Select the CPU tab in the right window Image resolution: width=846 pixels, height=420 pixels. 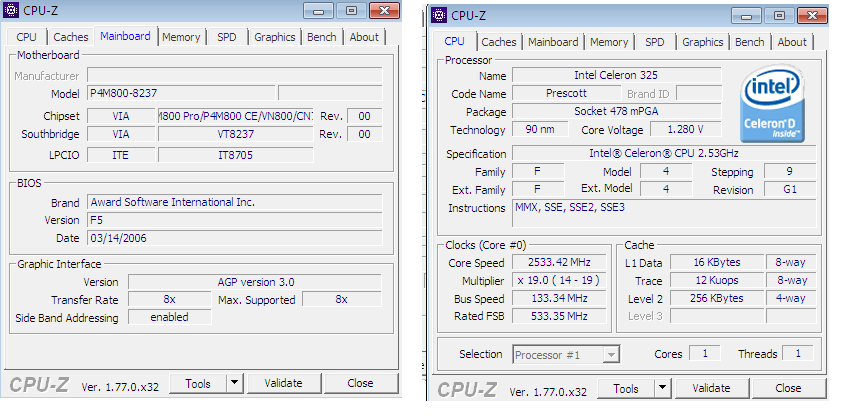click(x=454, y=41)
